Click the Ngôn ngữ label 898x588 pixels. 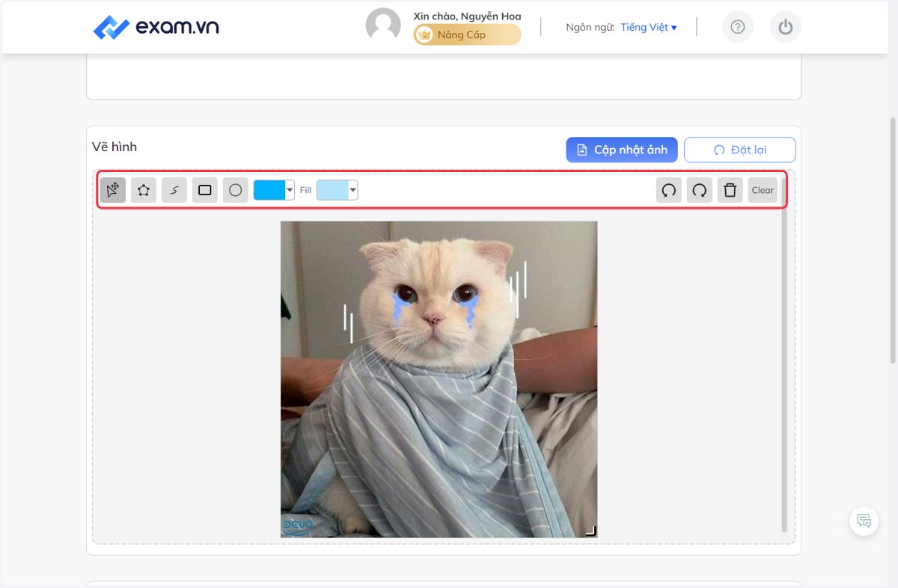point(590,27)
